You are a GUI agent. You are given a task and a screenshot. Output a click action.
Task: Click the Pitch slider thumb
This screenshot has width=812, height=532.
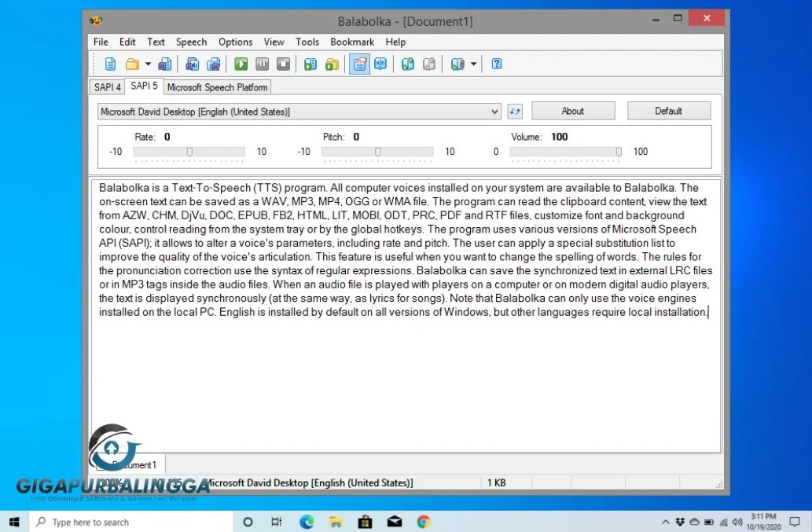pyautogui.click(x=378, y=152)
